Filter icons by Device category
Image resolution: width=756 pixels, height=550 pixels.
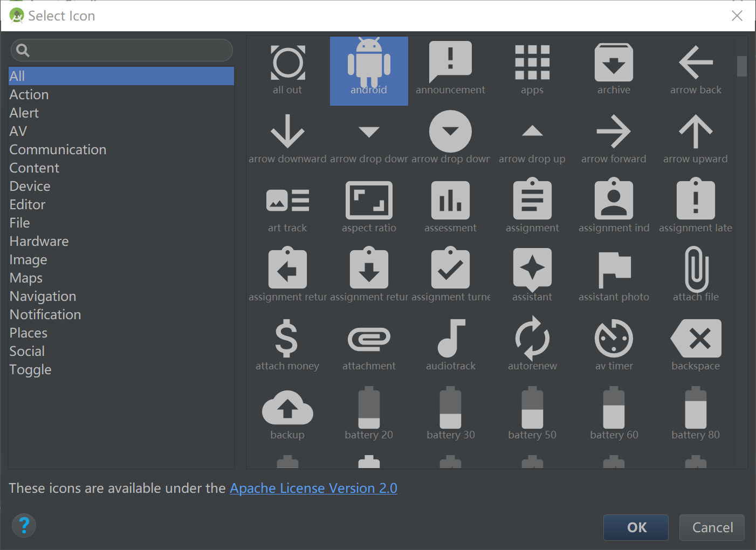(121, 186)
